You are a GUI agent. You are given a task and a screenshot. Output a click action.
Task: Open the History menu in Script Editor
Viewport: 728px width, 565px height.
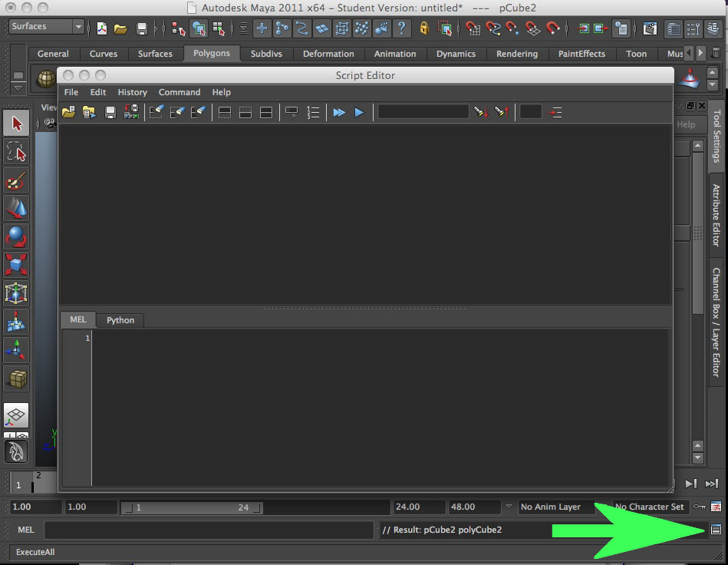pos(132,92)
